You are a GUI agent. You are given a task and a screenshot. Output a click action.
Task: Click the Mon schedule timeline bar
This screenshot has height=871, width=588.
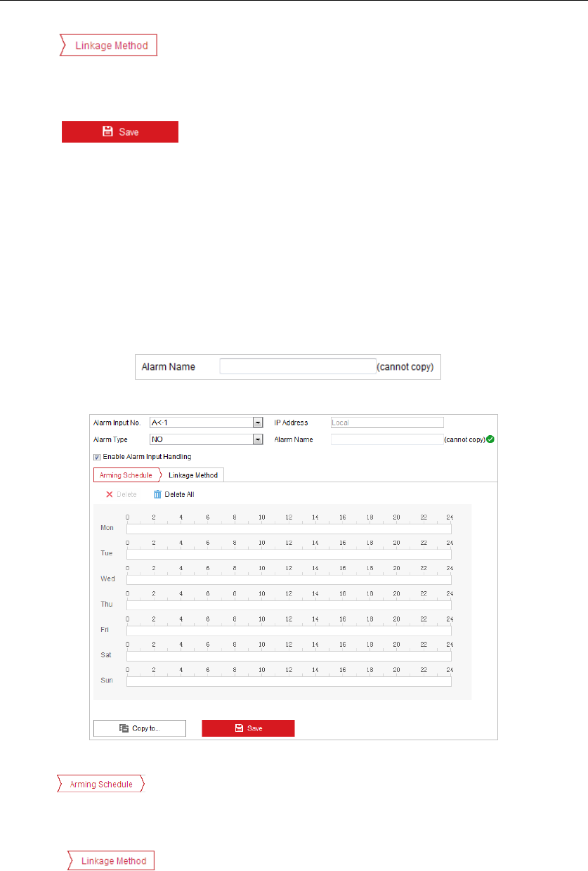[288, 529]
